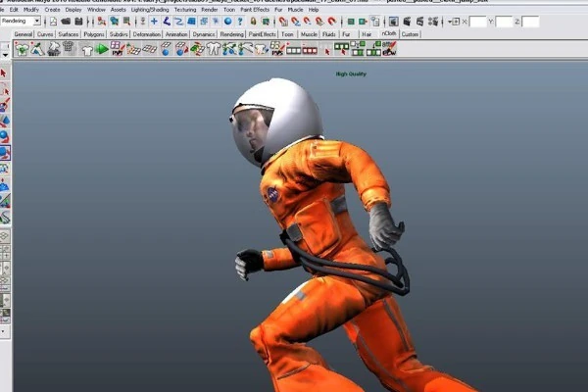Click the open scene folder icon
This screenshot has height=392, width=588.
coord(66,22)
